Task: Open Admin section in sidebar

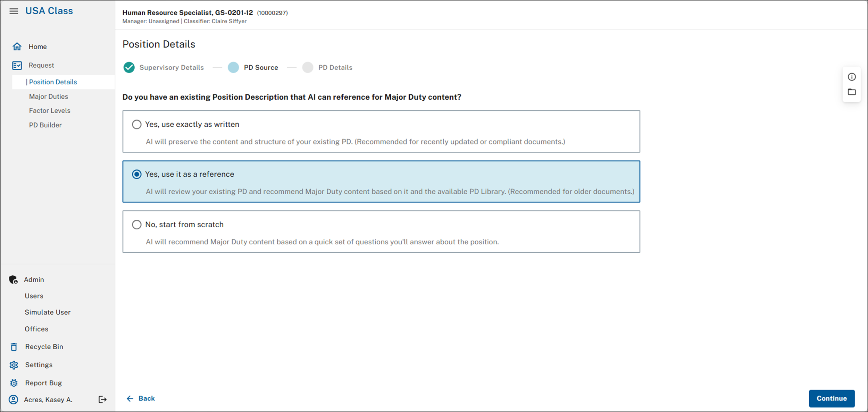Action: pyautogui.click(x=34, y=279)
